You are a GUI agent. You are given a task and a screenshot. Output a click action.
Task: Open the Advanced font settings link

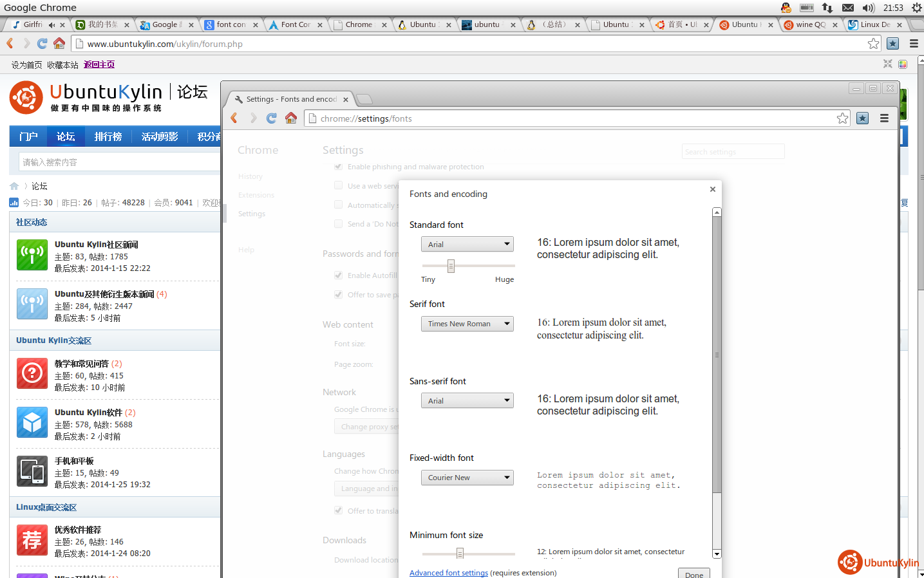(449, 573)
